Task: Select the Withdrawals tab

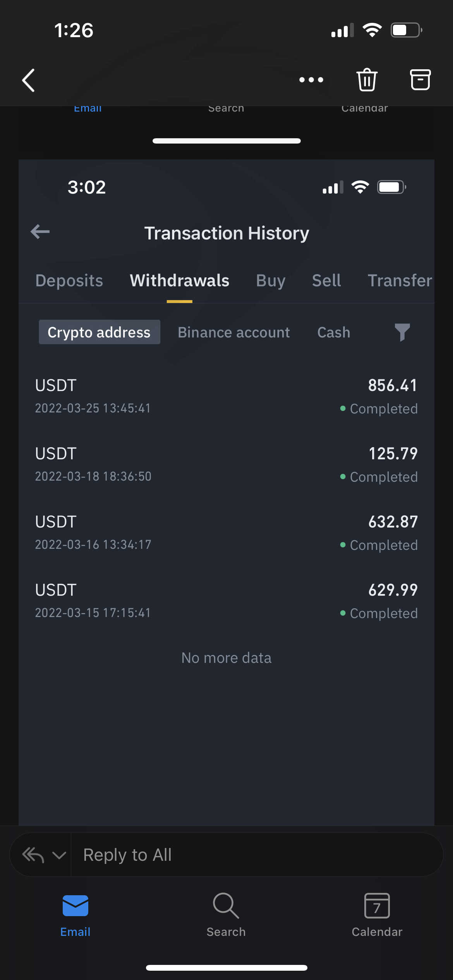Action: [x=179, y=281]
